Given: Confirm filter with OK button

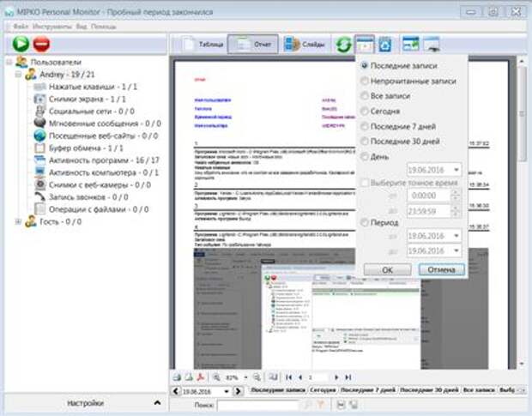Looking at the screenshot, I should pyautogui.click(x=388, y=270).
